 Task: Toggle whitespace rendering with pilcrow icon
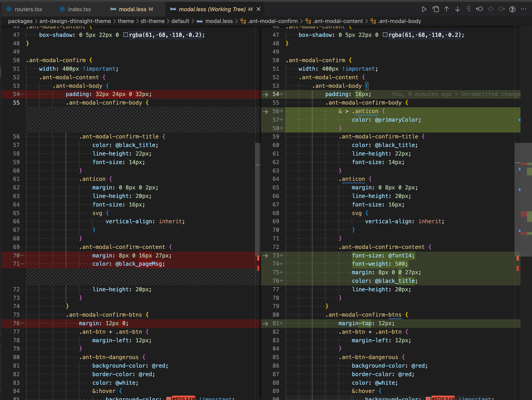[x=468, y=9]
